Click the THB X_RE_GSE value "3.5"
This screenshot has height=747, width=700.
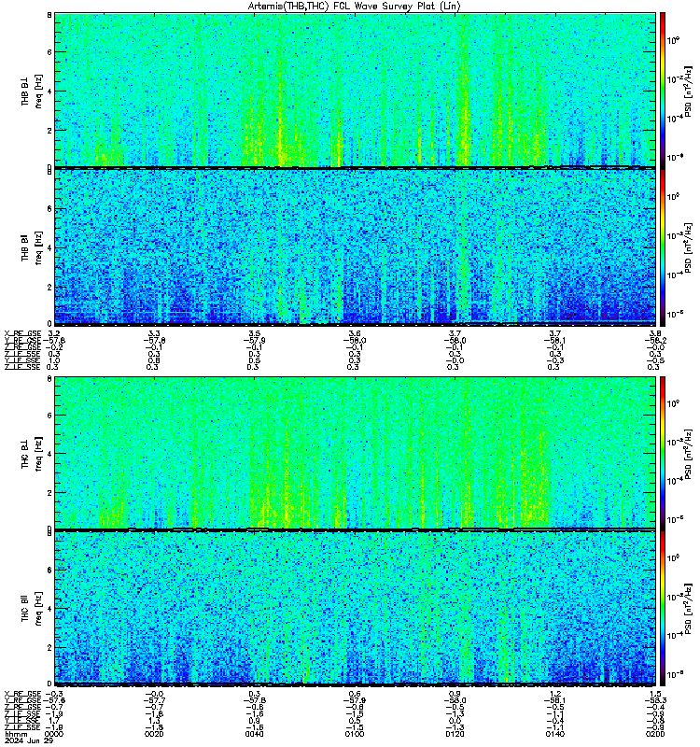click(x=255, y=333)
